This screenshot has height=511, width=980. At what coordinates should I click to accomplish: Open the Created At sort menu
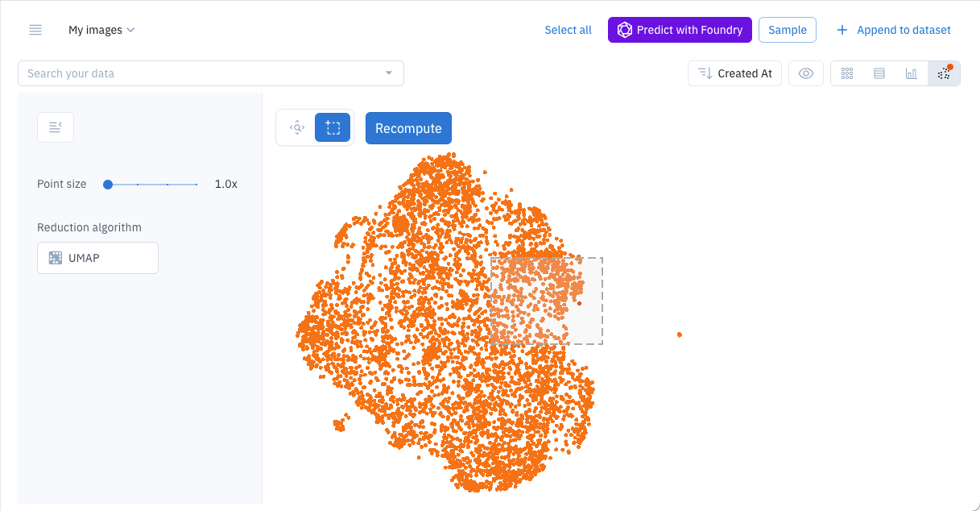734,73
